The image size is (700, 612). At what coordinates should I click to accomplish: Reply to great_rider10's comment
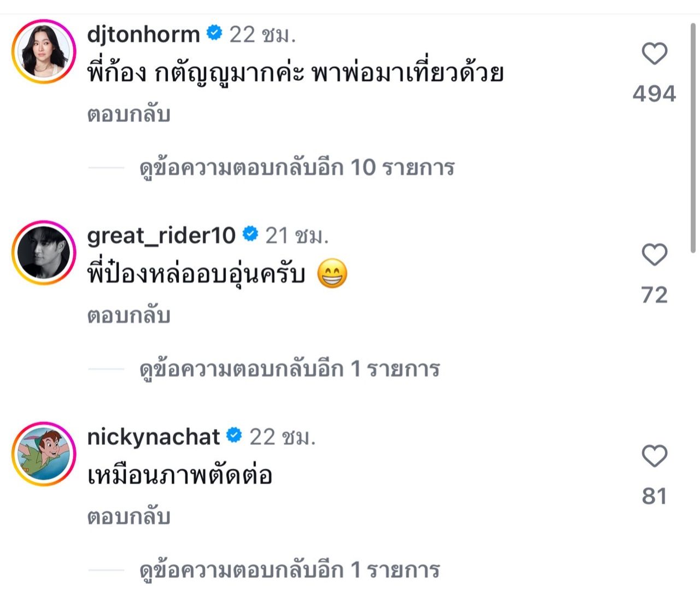129,316
